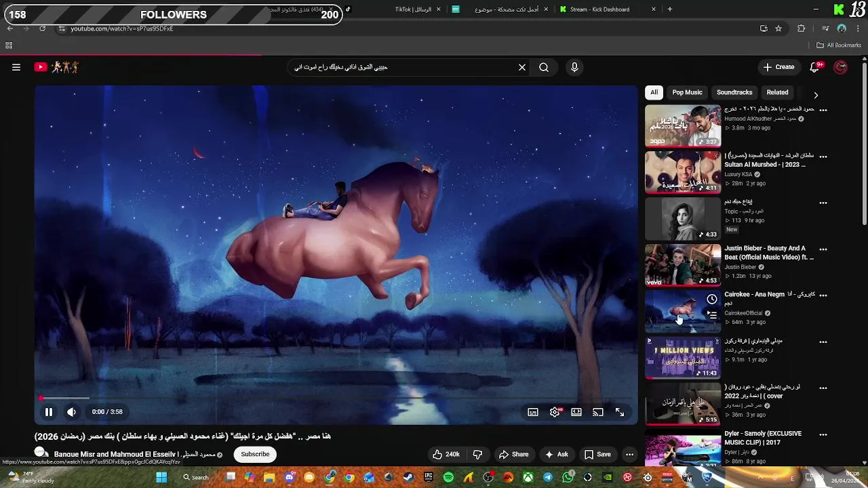Select the Soundtracks filter chip
The height and width of the screenshot is (488, 868).
(734, 92)
